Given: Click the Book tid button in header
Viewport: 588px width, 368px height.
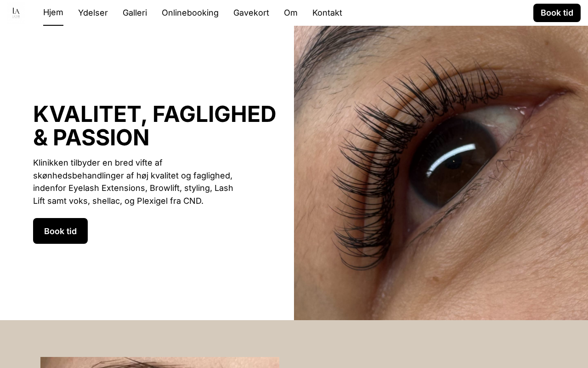Looking at the screenshot, I should (557, 13).
